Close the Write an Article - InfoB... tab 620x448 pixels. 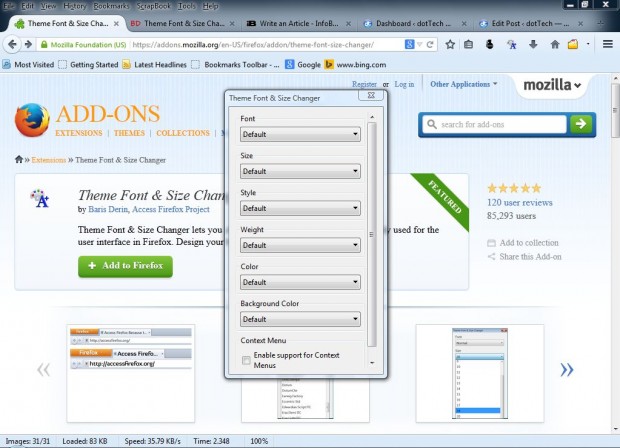click(x=348, y=24)
